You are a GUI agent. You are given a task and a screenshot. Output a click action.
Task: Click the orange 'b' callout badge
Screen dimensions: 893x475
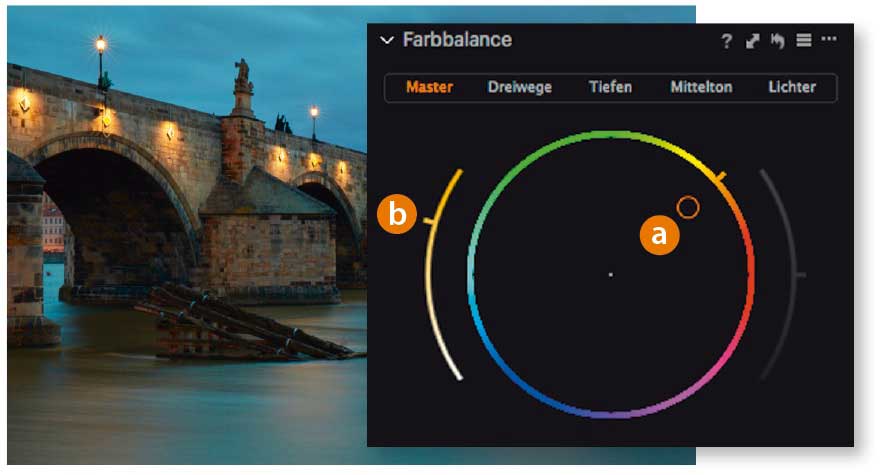[397, 214]
